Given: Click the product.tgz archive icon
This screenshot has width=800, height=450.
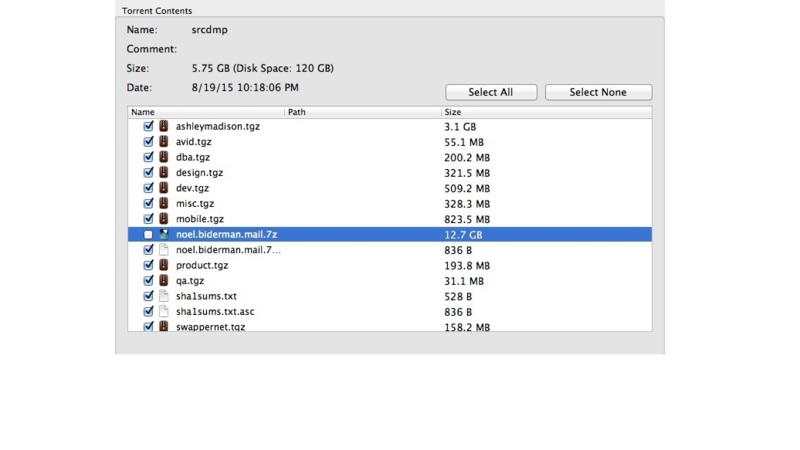Looking at the screenshot, I should coord(164,265).
